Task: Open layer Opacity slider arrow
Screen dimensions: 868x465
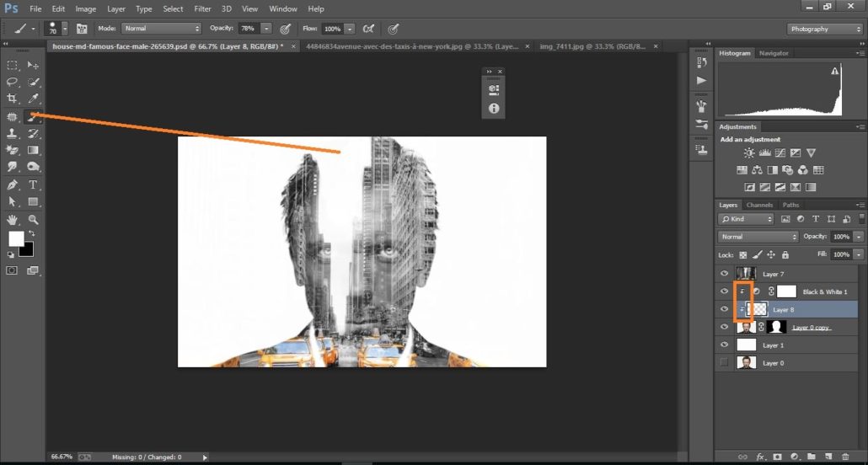Action: (x=859, y=237)
